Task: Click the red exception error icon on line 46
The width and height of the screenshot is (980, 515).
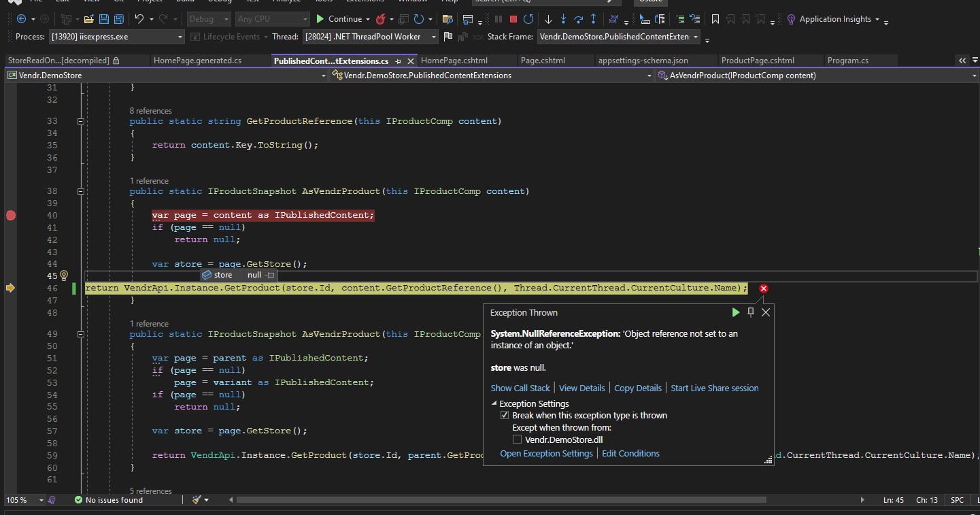Action: pos(763,288)
